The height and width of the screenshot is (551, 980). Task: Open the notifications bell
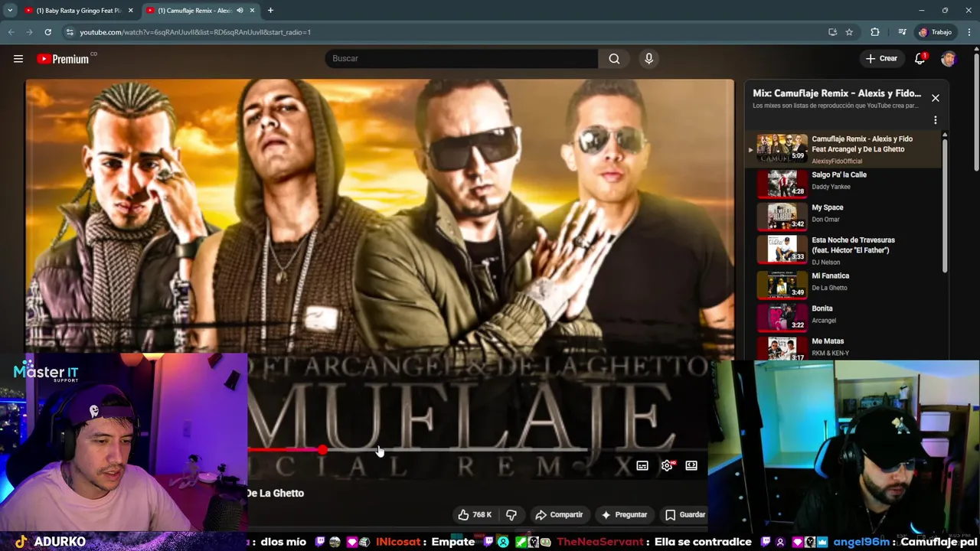pos(920,59)
